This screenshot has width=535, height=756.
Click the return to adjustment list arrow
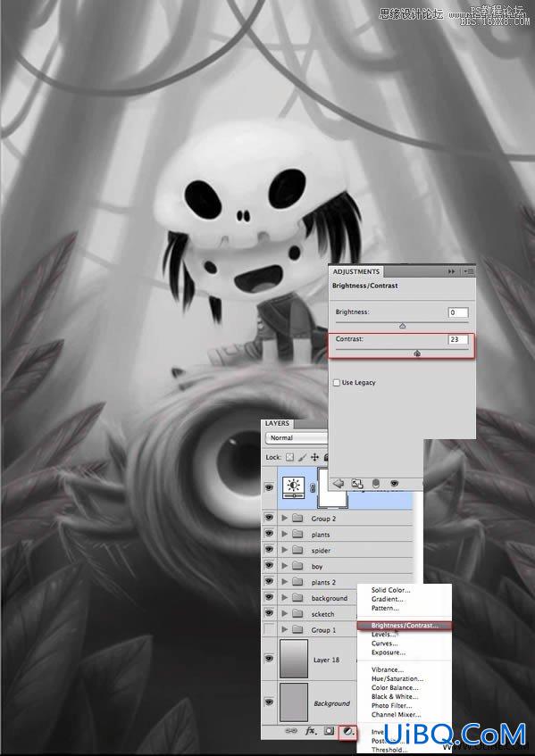[339, 483]
